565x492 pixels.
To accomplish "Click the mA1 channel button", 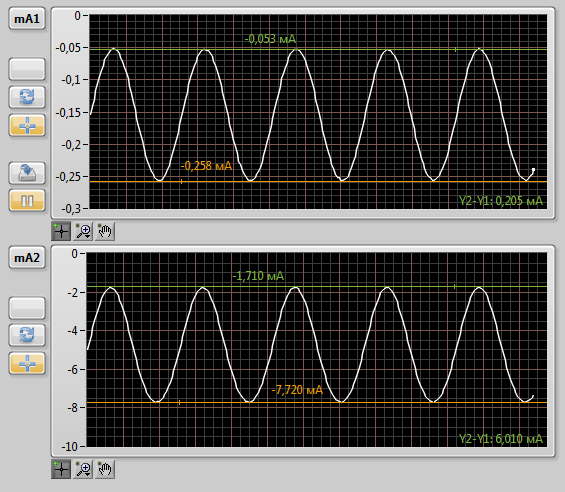I will pos(27,18).
